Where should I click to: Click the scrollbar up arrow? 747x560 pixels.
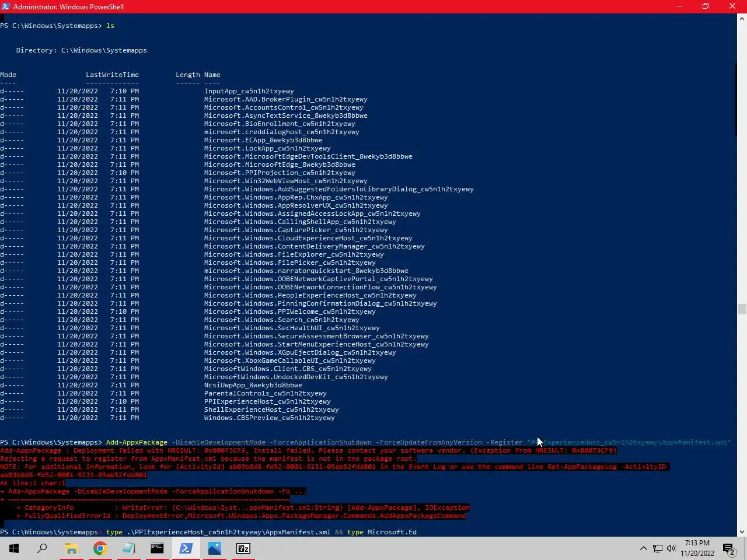coord(742,18)
